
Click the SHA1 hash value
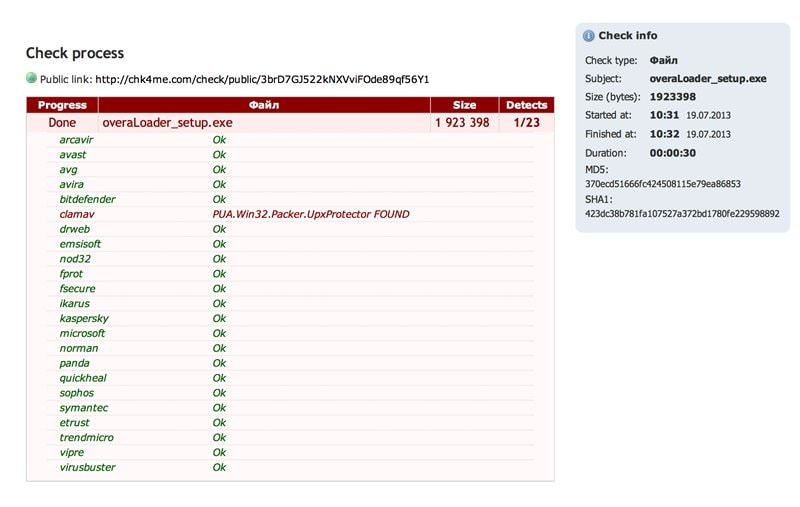(x=681, y=213)
